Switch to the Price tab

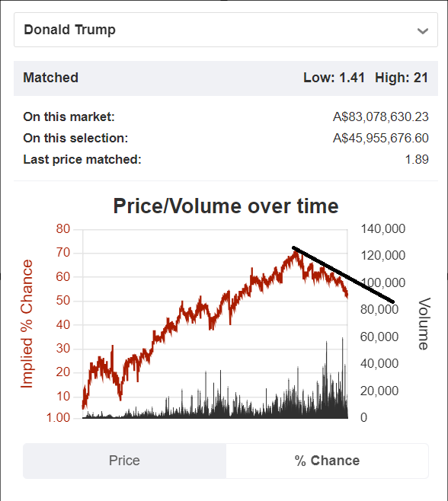(x=124, y=461)
